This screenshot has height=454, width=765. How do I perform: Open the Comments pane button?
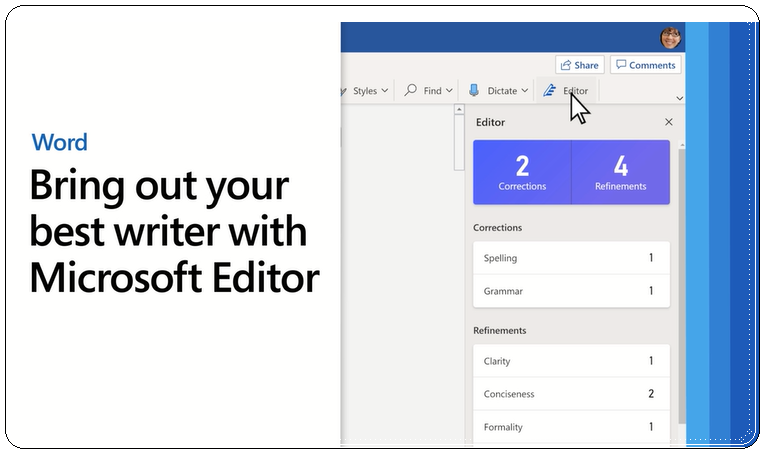point(645,65)
